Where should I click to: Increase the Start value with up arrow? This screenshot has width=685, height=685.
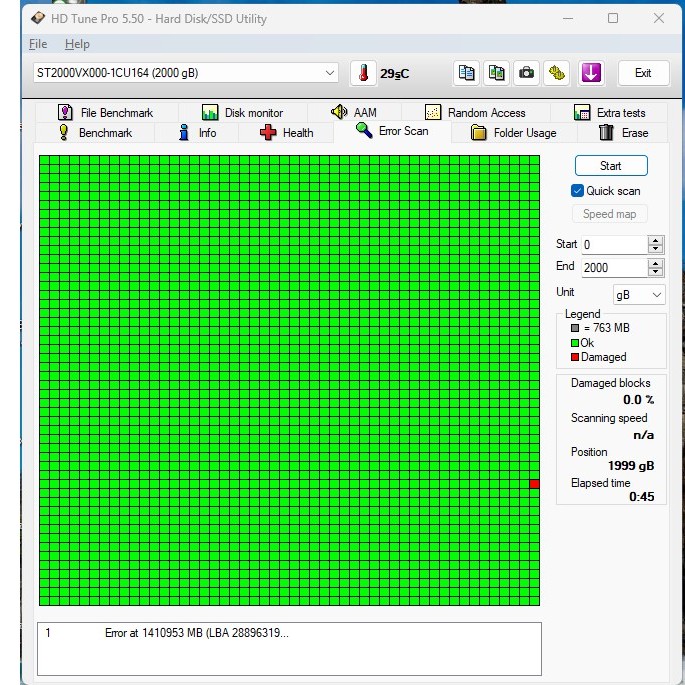(x=655, y=240)
